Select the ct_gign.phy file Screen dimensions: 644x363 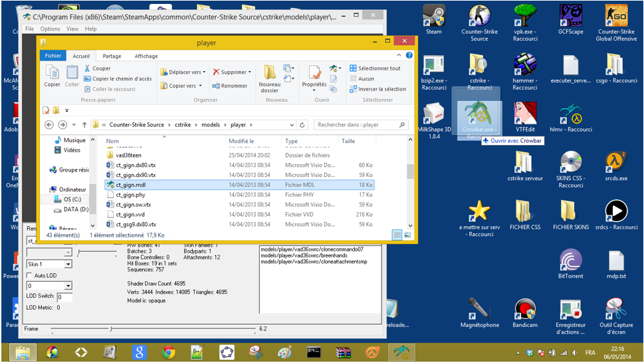pyautogui.click(x=239, y=195)
